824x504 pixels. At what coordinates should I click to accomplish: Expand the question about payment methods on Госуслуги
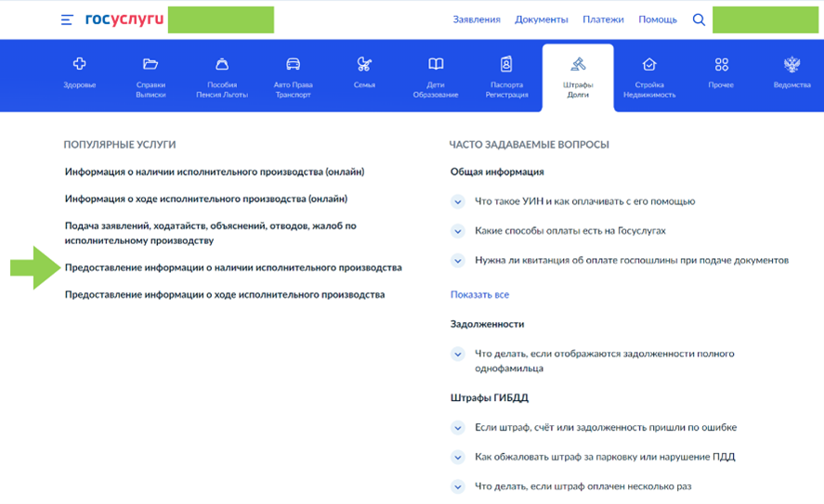[x=457, y=231]
